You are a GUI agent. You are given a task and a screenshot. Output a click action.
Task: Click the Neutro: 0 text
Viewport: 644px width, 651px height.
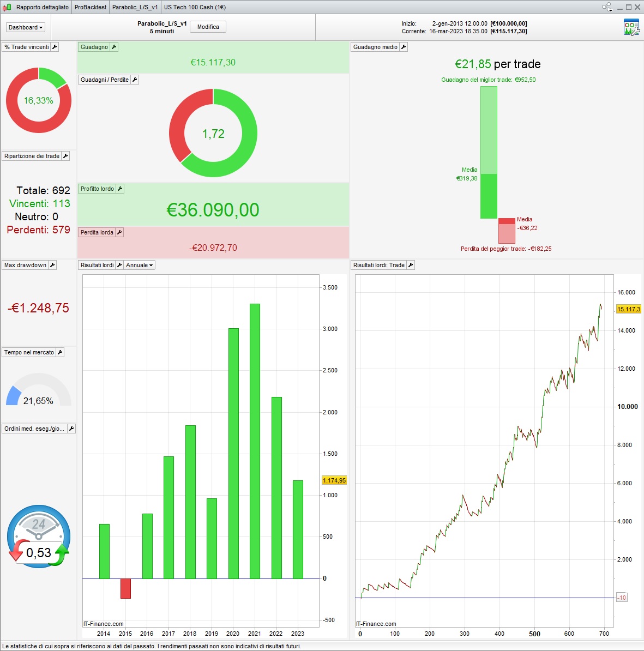coord(37,216)
